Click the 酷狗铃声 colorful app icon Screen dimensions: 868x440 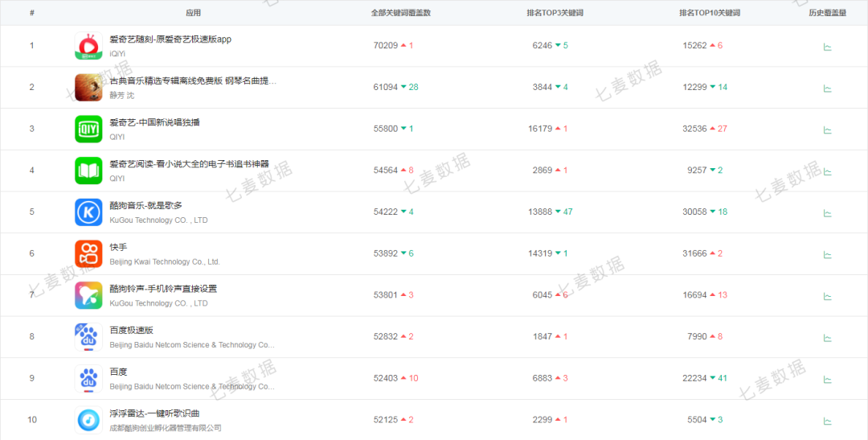click(88, 295)
